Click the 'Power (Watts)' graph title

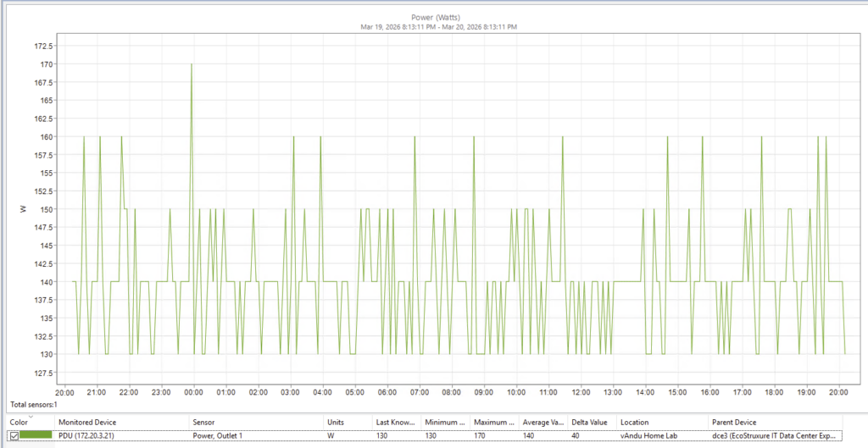[436, 18]
